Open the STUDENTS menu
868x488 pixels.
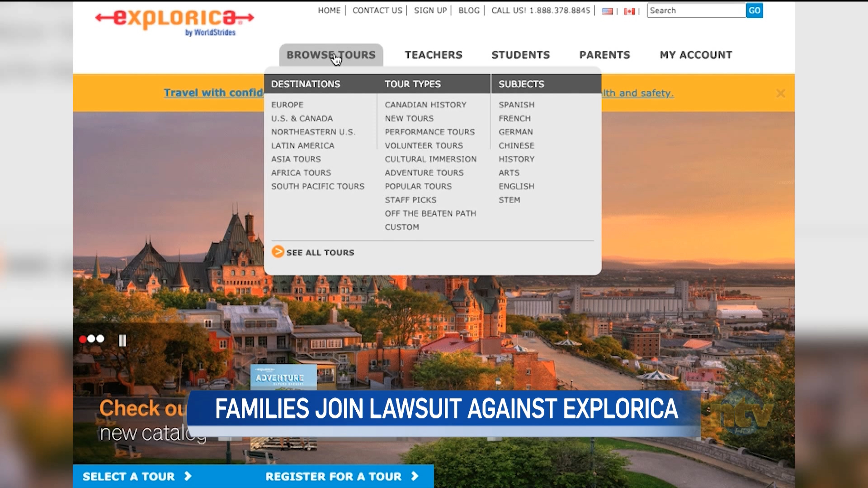(521, 55)
